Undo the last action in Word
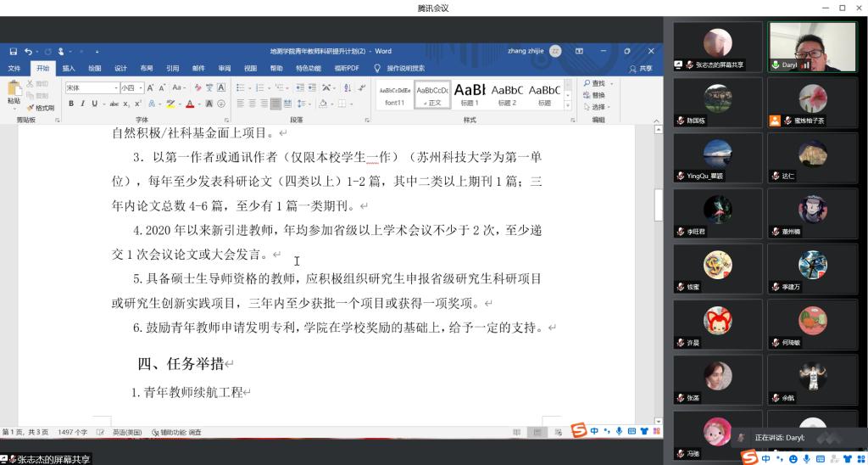Viewport: 868px width, 465px height. [x=28, y=51]
